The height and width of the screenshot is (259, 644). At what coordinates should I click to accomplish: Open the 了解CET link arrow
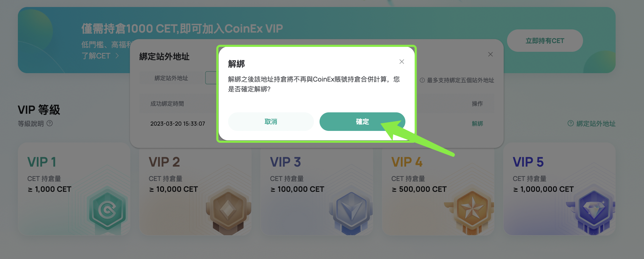[117, 56]
